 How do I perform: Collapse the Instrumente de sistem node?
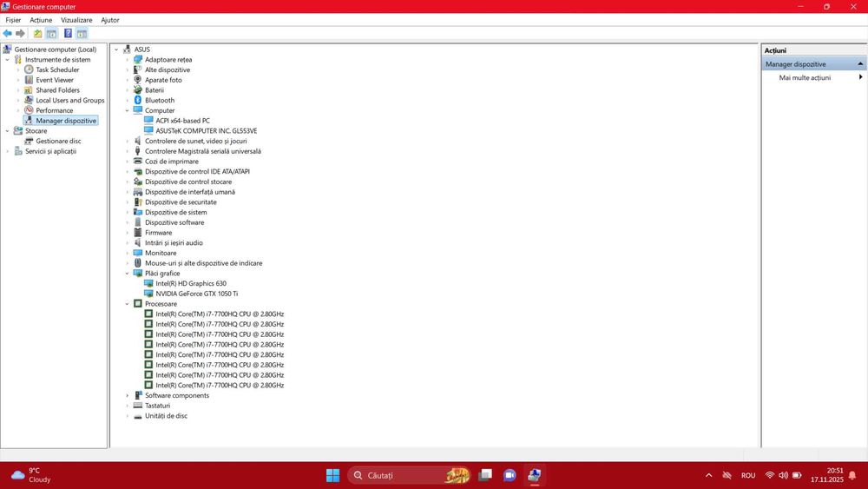tap(7, 60)
